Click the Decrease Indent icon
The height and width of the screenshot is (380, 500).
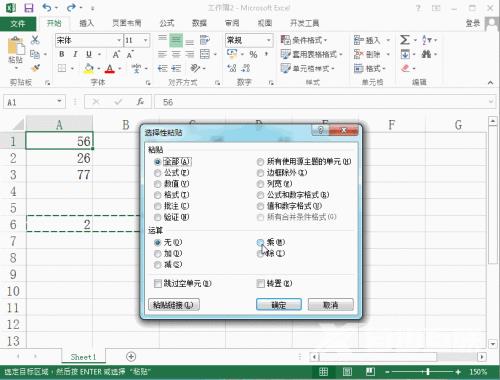[162, 68]
